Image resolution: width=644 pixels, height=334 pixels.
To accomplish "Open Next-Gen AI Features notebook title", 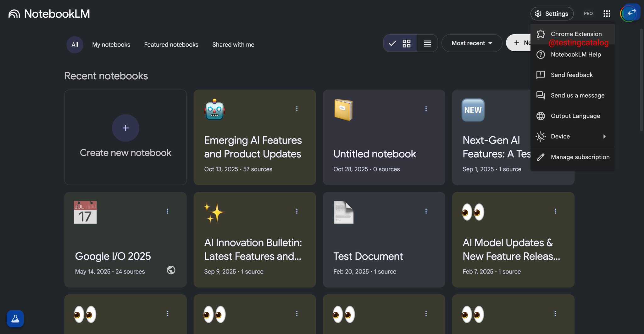I will [497, 147].
